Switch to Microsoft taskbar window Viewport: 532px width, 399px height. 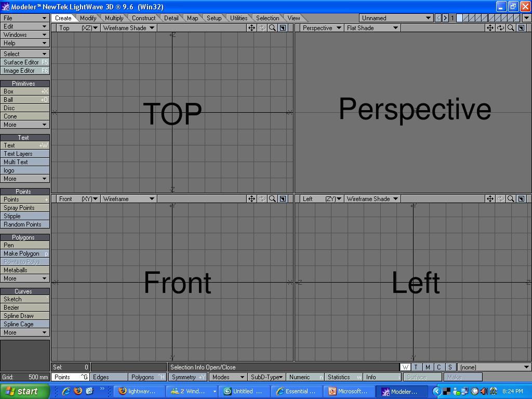tap(349, 391)
